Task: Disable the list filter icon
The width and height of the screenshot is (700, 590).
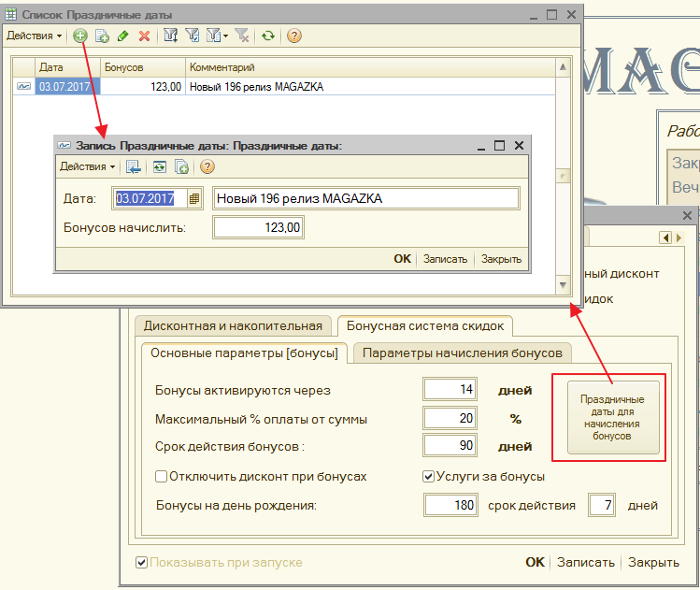Action: (x=242, y=36)
